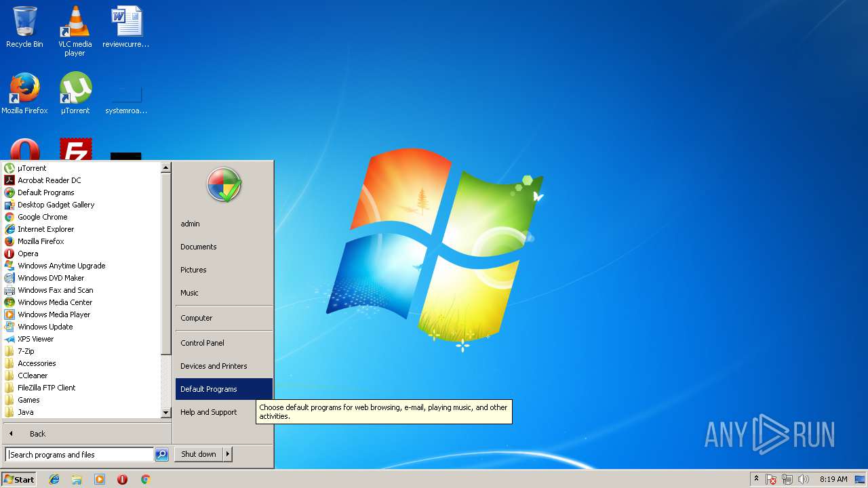868x488 pixels.
Task: Expand the FileZilla FTP Client folder
Action: coord(82,388)
